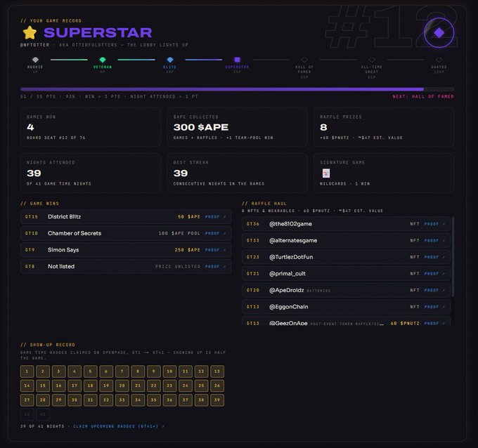Click the @NFTOTTER handle text
Screen dimensions: 478x448
[34, 45]
